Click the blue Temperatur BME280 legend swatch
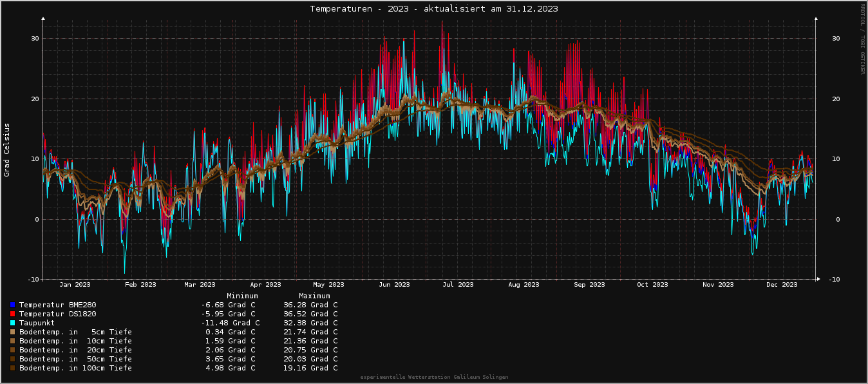868x384 pixels. pyautogui.click(x=12, y=305)
